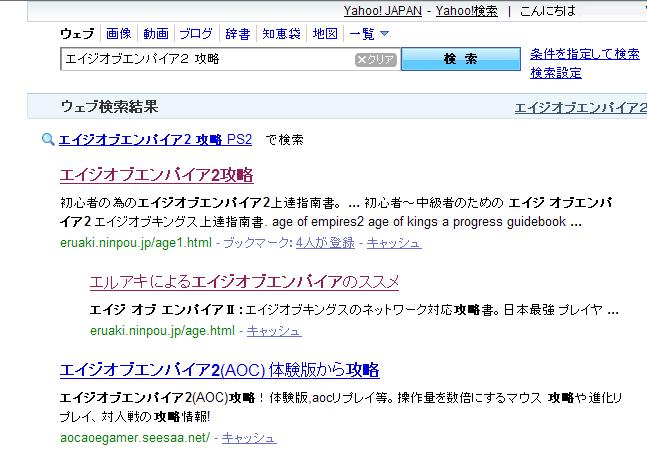Open キャッシュ for eruaki.ninpou.jp/age.html

[274, 330]
